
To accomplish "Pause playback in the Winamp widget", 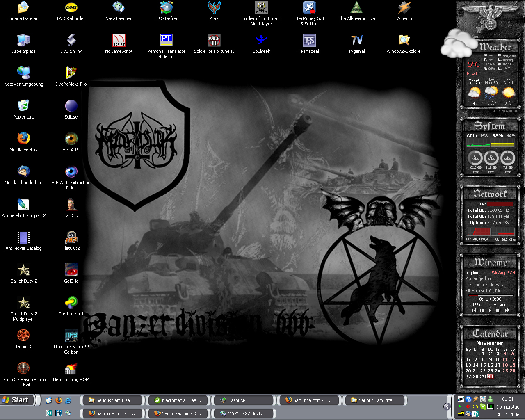I will (x=482, y=310).
